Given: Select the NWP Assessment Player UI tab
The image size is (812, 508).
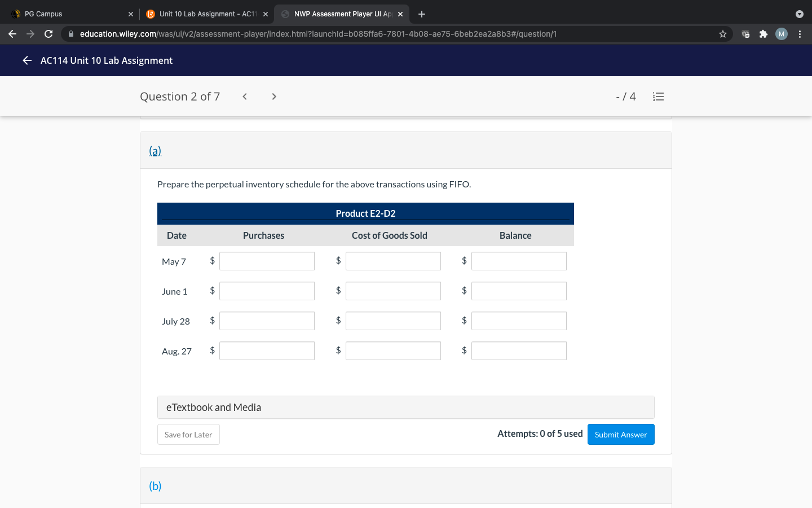Looking at the screenshot, I should [x=342, y=14].
